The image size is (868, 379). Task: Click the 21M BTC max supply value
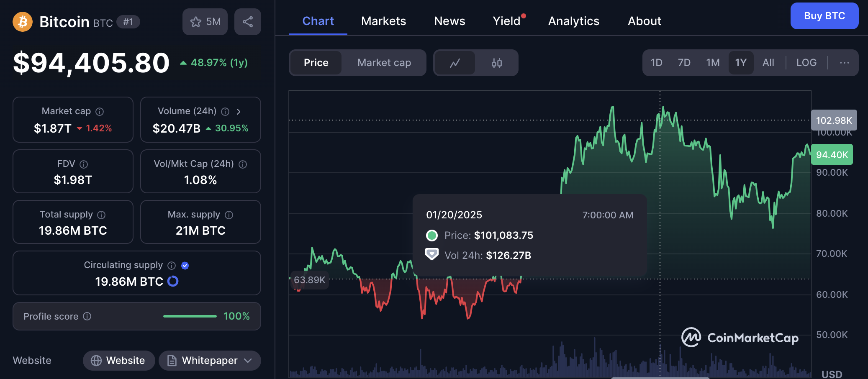pyautogui.click(x=200, y=230)
